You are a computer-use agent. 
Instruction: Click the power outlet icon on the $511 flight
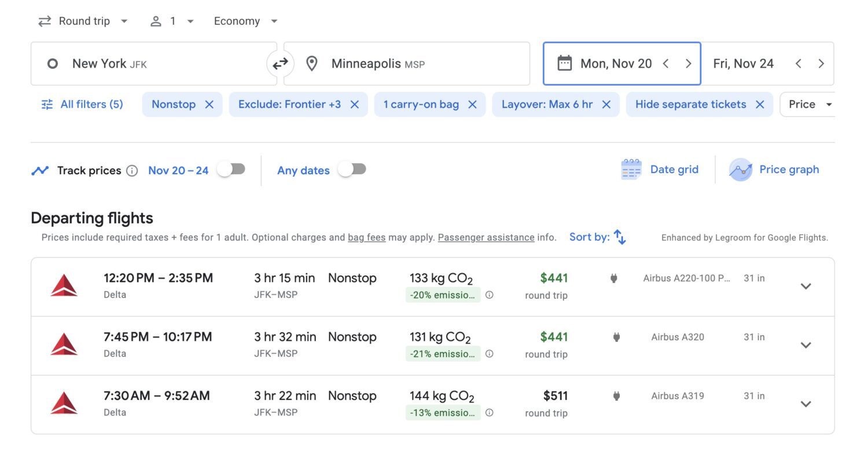[616, 396]
